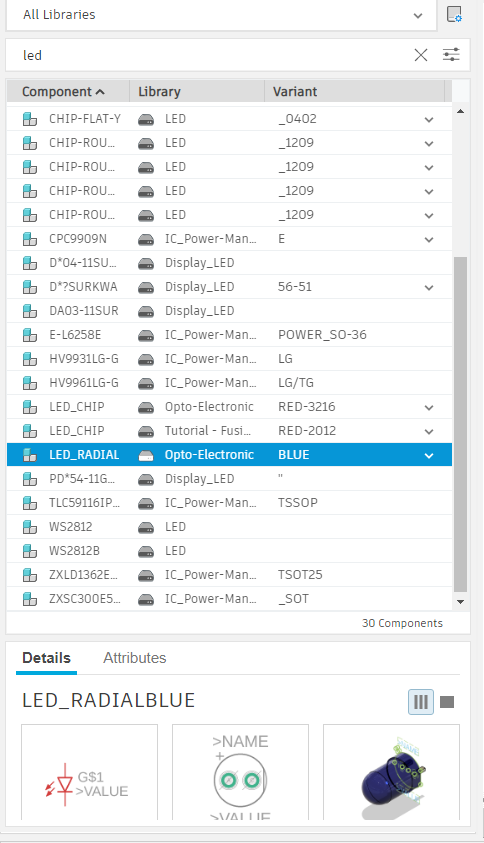Viewport: 484px width, 843px height.
Task: Click component icon for CPC9909N
Action: tap(30, 239)
